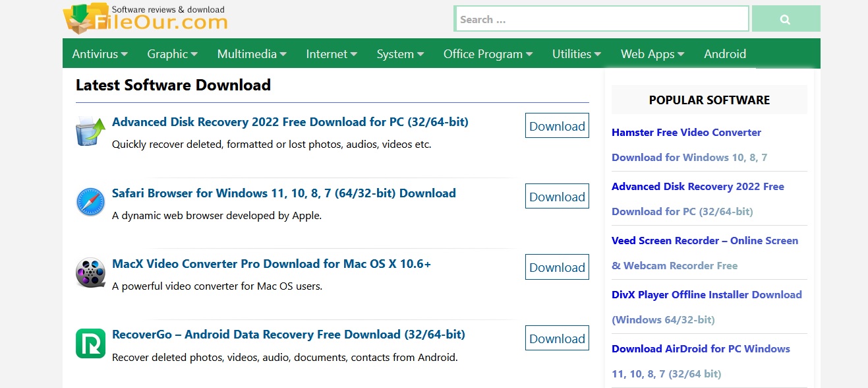Click 'Quickly recover deleted, formatted or lost photos' description
The image size is (868, 388).
click(272, 144)
